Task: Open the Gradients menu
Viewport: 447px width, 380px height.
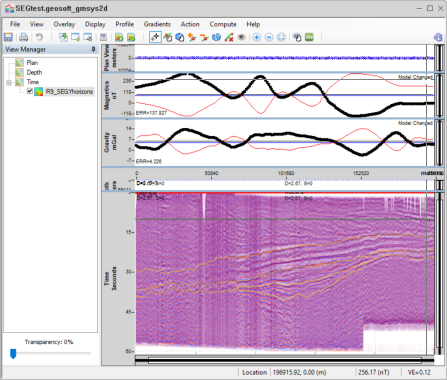Action: coord(157,24)
